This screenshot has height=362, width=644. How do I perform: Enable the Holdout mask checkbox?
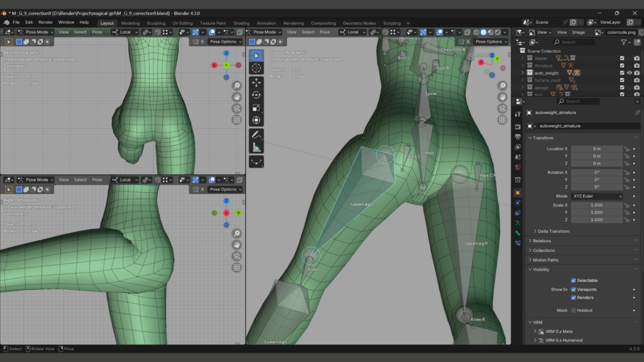(574, 310)
